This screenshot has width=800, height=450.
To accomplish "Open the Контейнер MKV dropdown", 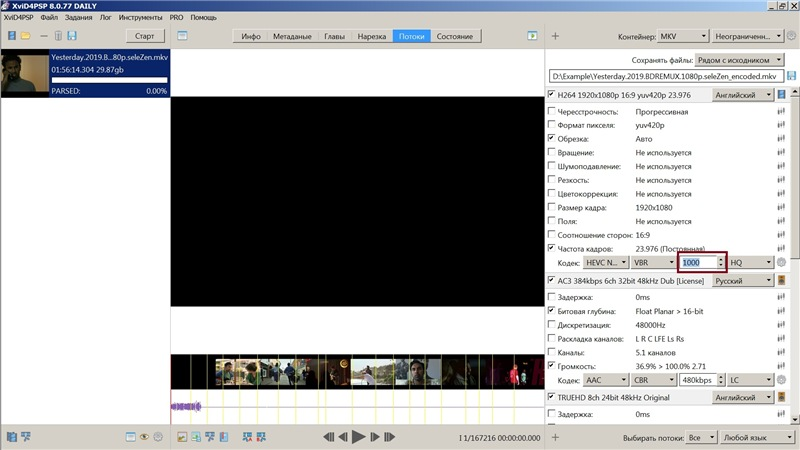I will 680,36.
